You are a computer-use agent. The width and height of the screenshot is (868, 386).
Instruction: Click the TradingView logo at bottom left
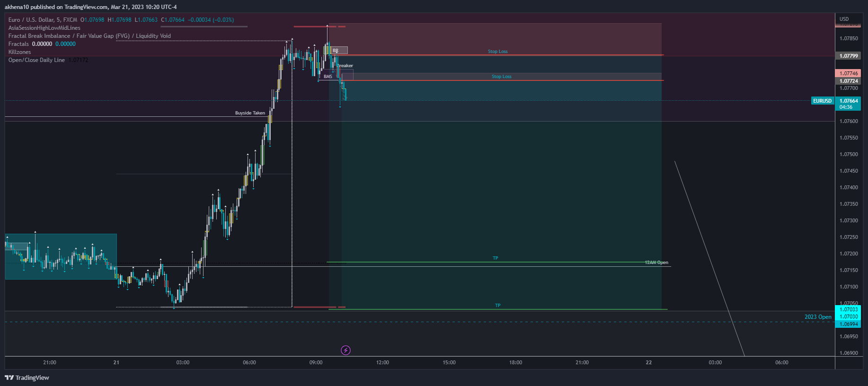(27, 377)
